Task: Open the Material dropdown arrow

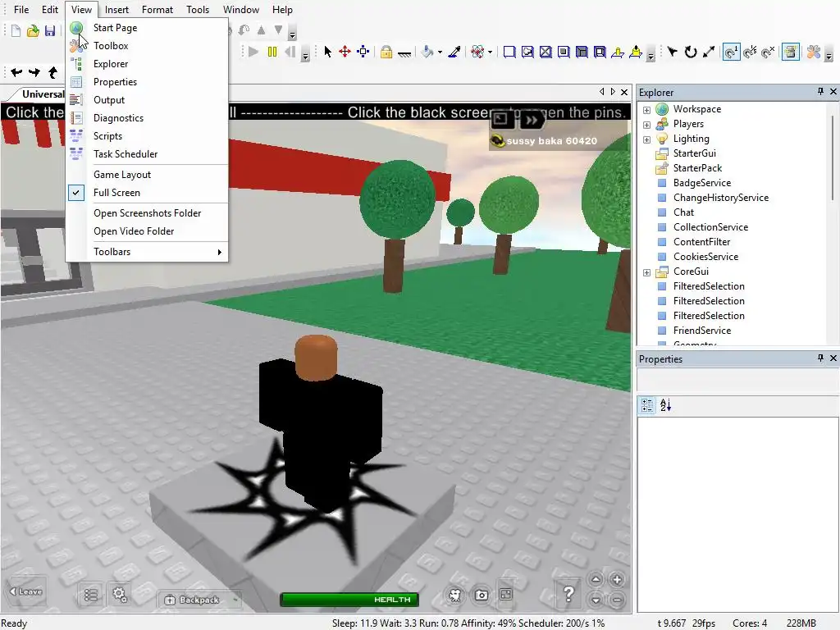Action: [x=490, y=52]
